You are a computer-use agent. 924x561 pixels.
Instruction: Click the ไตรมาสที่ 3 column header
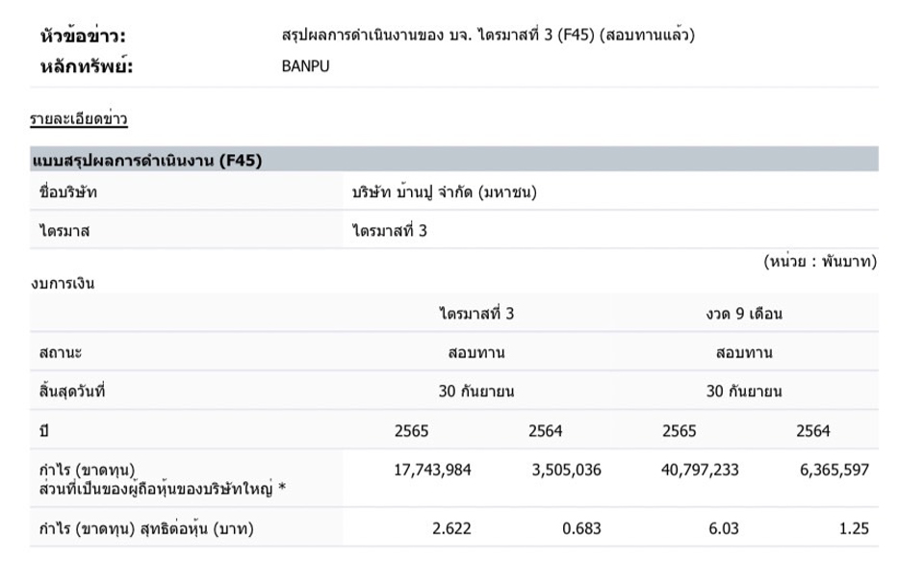476,314
